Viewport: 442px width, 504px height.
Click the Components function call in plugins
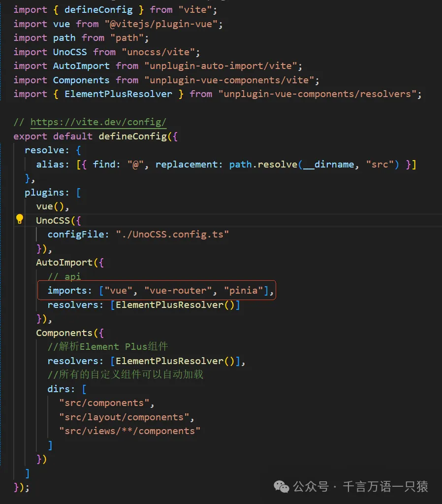pyautogui.click(x=64, y=333)
